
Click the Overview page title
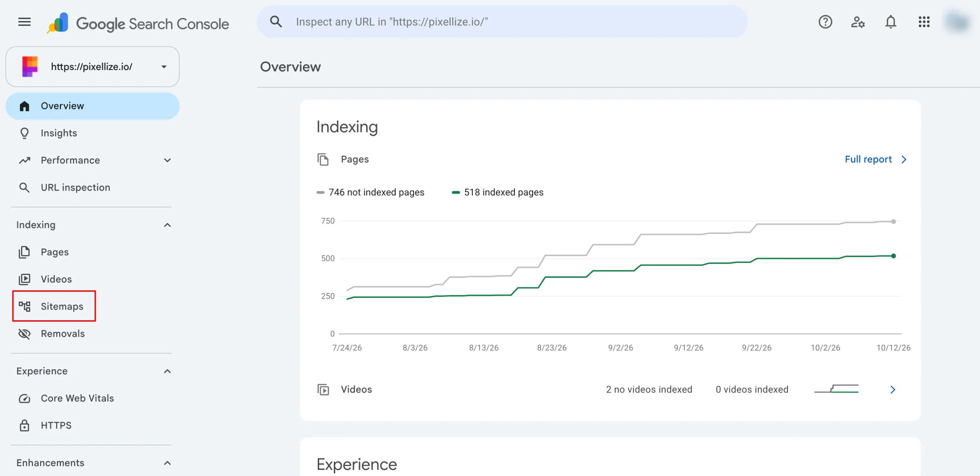pos(291,67)
